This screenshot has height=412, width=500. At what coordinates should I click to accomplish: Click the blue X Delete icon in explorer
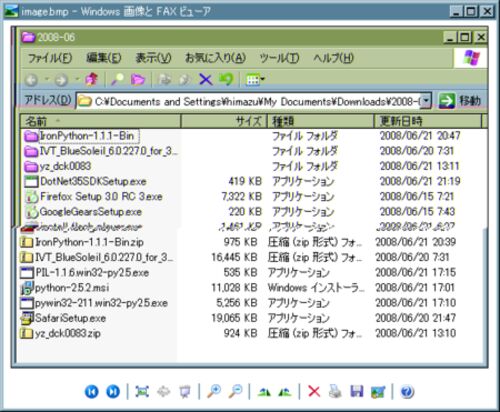(x=205, y=80)
